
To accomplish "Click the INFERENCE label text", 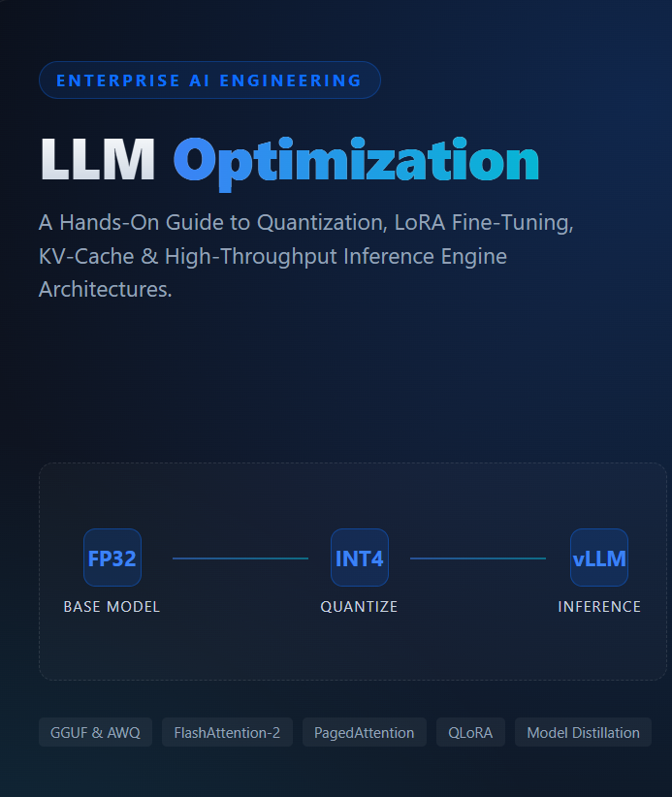I will [x=599, y=606].
